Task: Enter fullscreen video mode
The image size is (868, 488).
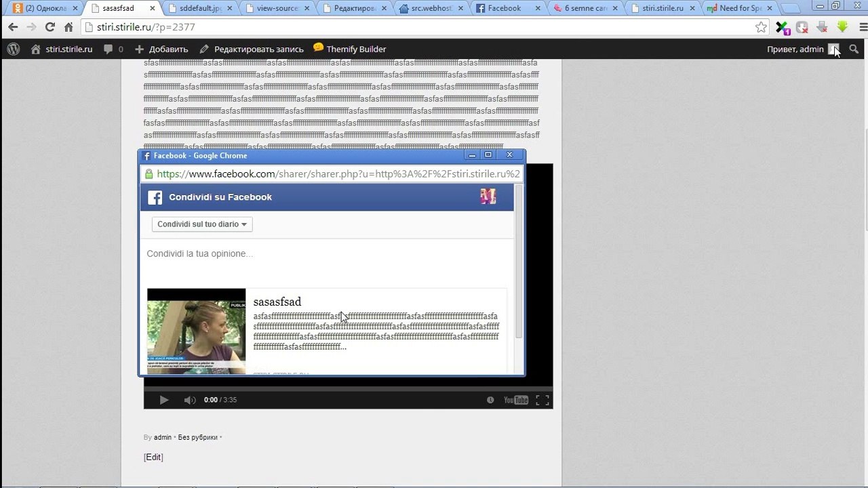Action: [x=542, y=400]
